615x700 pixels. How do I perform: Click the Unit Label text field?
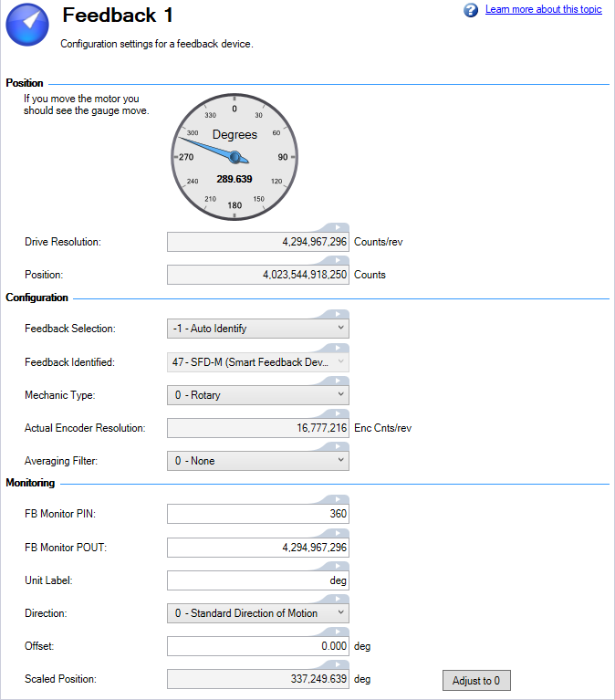coord(258,580)
